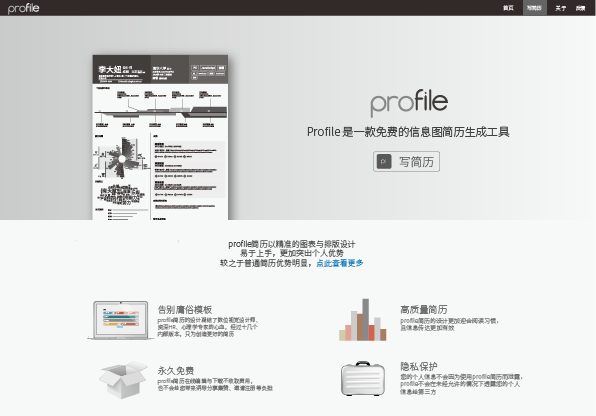
Task: Click the 永久免费 heading
Action: click(x=176, y=370)
